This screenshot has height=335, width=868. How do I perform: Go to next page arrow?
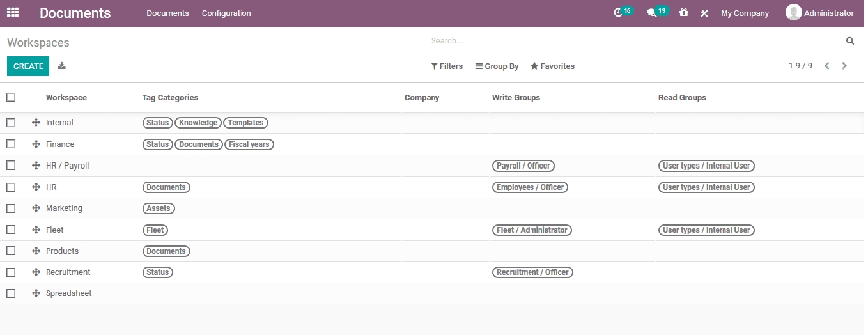[844, 66]
